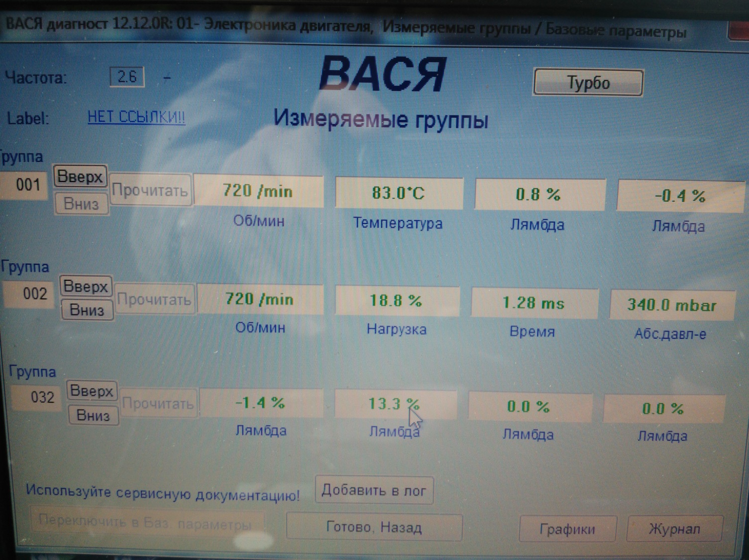Click the 340.0 mbar pressure value field
749x560 pixels.
[x=672, y=305]
